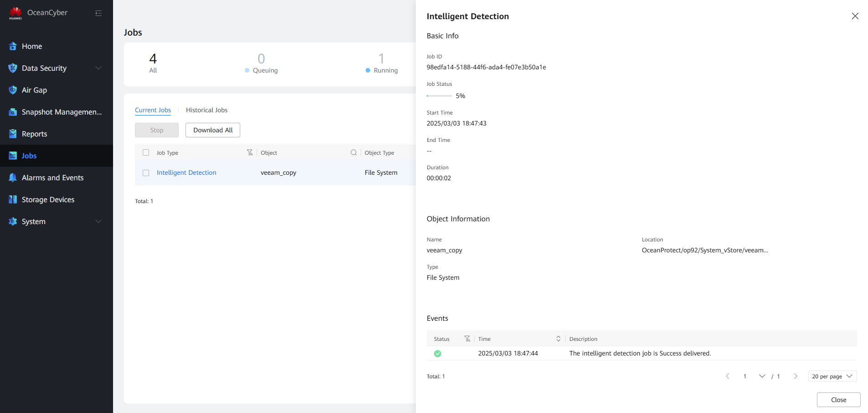Open Storage Devices via its icon
Viewport: 868px width, 413px height.
coord(13,199)
